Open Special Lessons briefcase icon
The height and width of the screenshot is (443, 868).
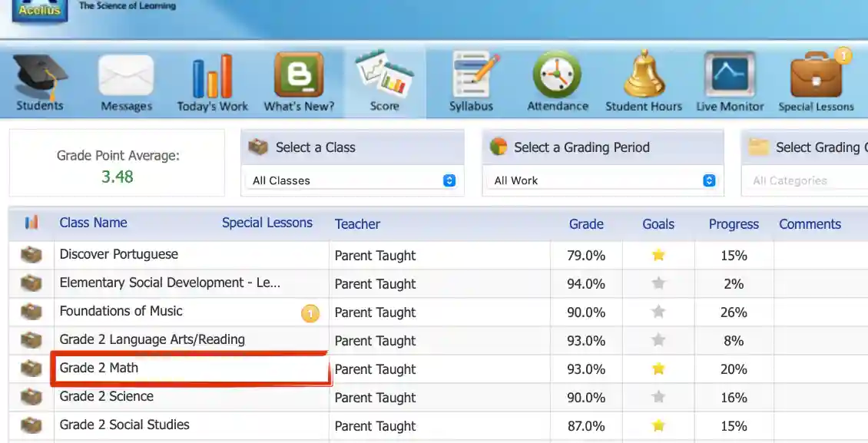pos(816,77)
